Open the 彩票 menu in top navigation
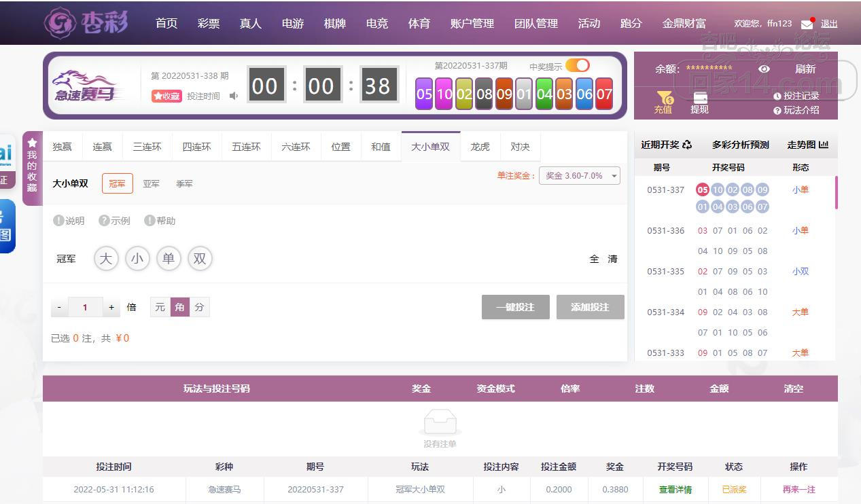This screenshot has height=504, width=861. click(x=209, y=23)
